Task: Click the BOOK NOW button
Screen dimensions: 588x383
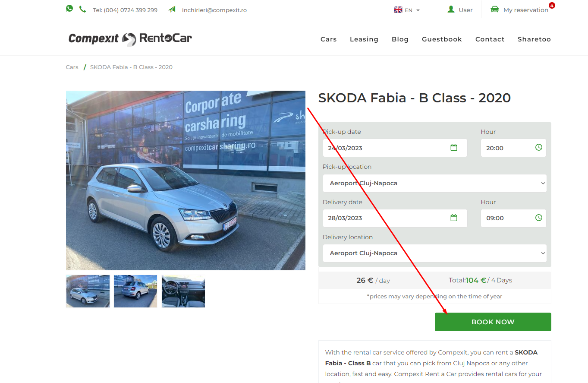Action: click(493, 322)
